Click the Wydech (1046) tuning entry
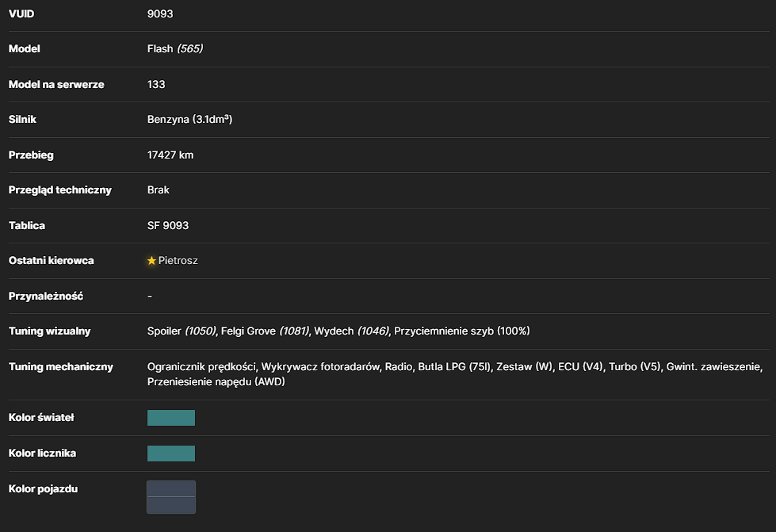The height and width of the screenshot is (532, 776). [x=351, y=331]
